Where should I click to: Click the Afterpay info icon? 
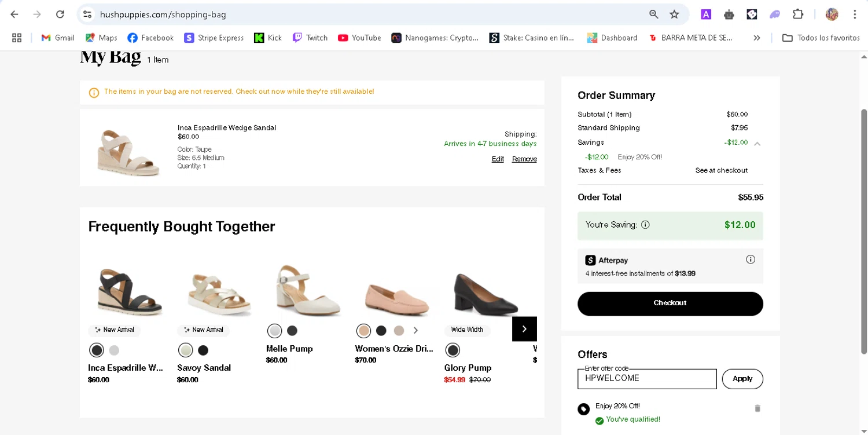(751, 259)
